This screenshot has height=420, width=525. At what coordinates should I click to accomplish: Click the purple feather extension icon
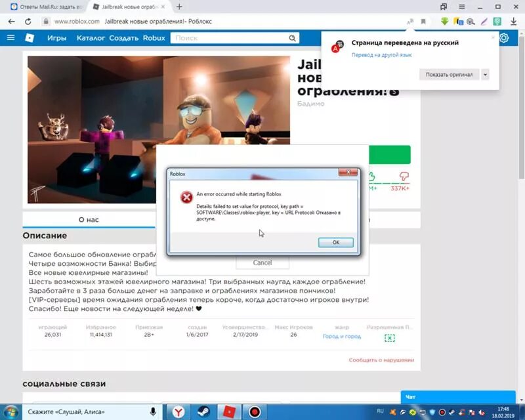(484, 22)
